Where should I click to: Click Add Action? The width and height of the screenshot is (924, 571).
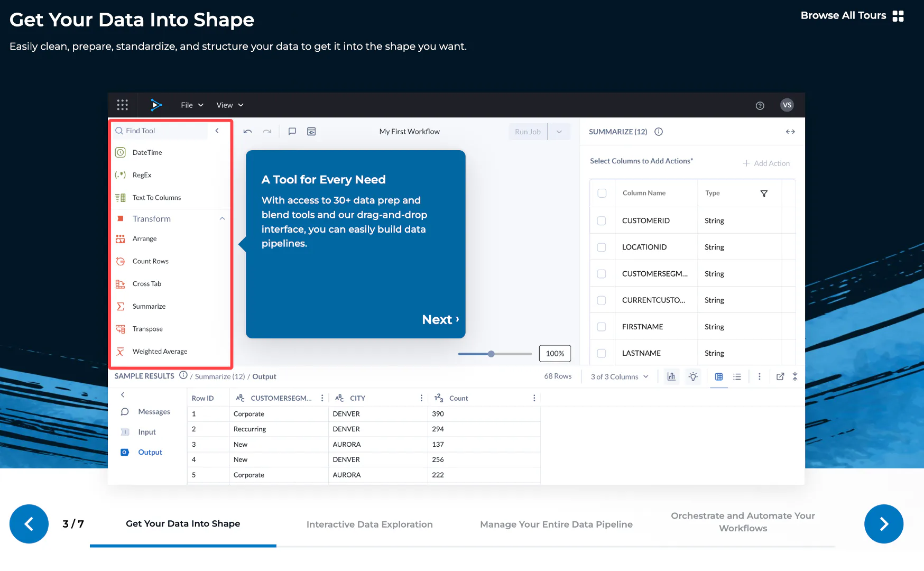766,163
